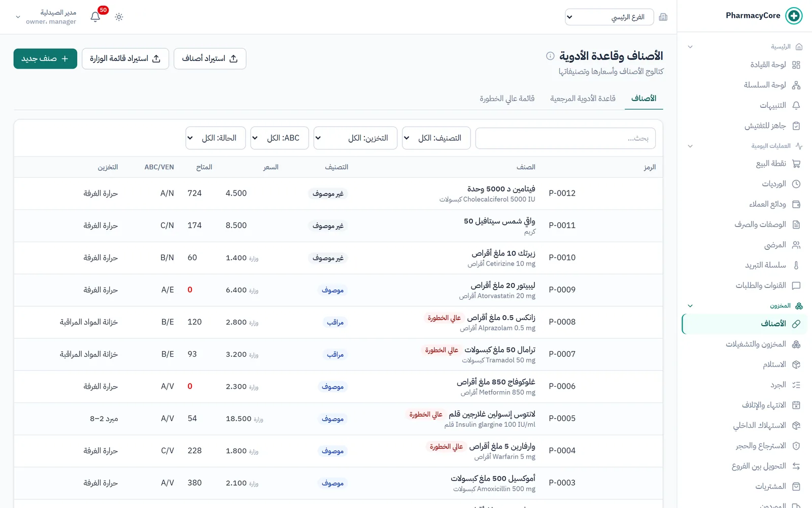Click the بحث search field

coord(565,138)
